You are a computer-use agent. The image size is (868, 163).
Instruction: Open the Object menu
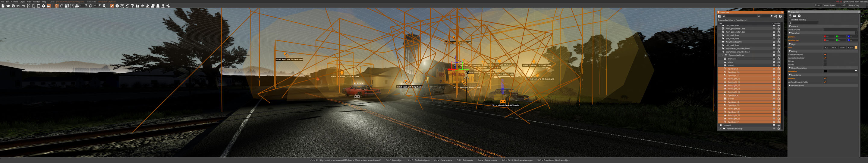(x=23, y=2)
